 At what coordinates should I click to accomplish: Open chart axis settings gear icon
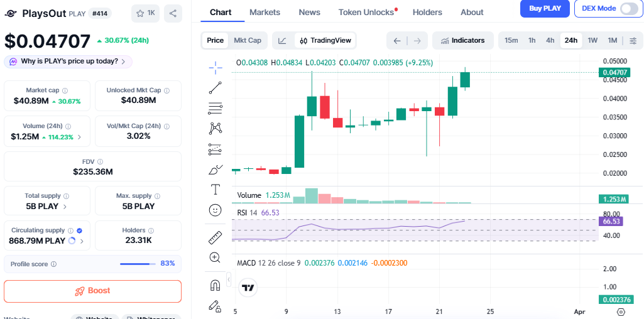pos(621,311)
